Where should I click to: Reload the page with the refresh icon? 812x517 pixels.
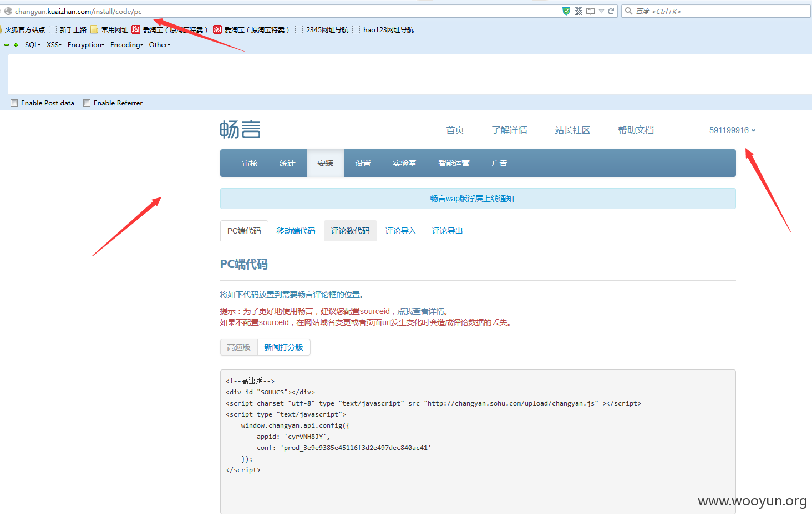tap(611, 11)
